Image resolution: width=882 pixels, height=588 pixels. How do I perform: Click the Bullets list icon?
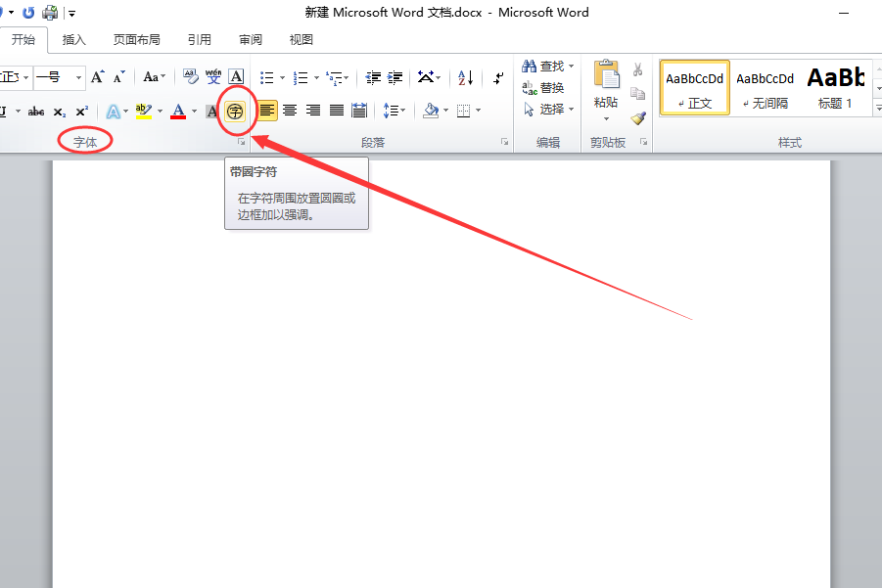click(x=266, y=77)
